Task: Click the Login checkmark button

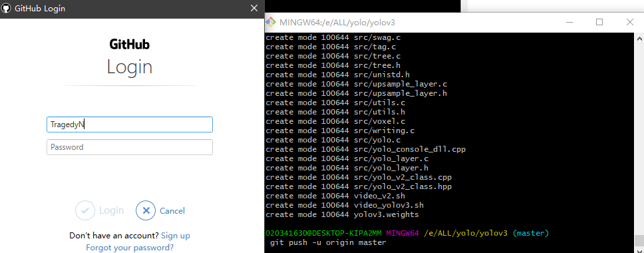Action: [x=85, y=210]
